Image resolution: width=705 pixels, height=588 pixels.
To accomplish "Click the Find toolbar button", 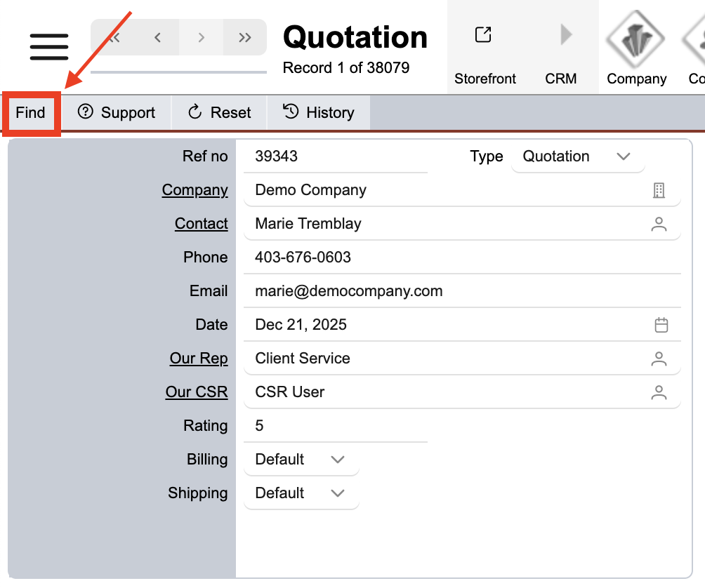I will [x=31, y=113].
